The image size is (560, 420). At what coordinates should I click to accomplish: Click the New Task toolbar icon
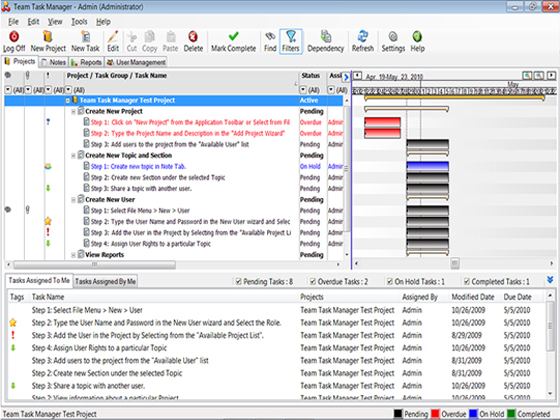[85, 37]
